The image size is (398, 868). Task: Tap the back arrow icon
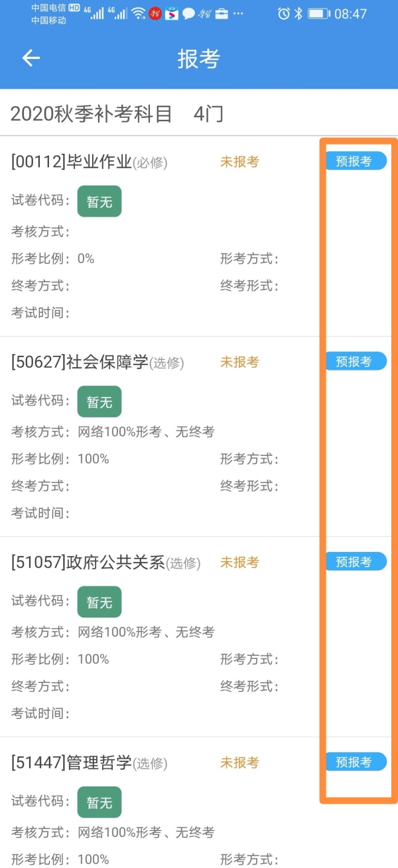(x=31, y=58)
